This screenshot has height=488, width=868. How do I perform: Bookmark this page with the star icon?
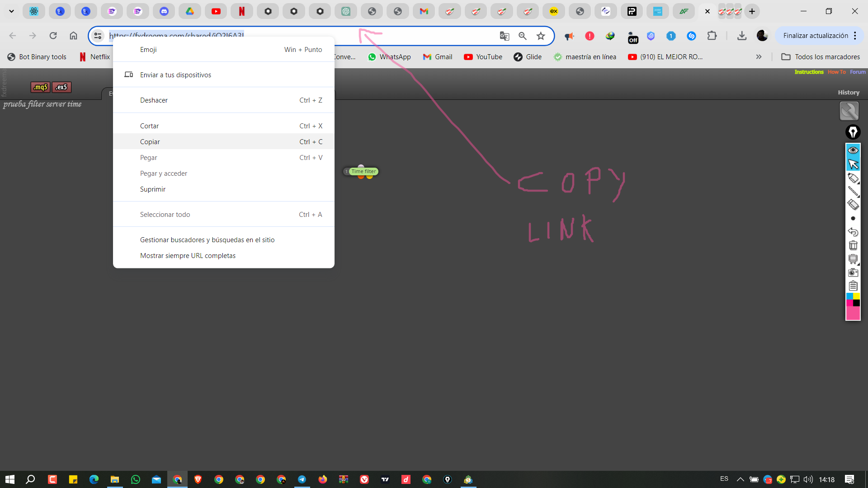coord(541,36)
